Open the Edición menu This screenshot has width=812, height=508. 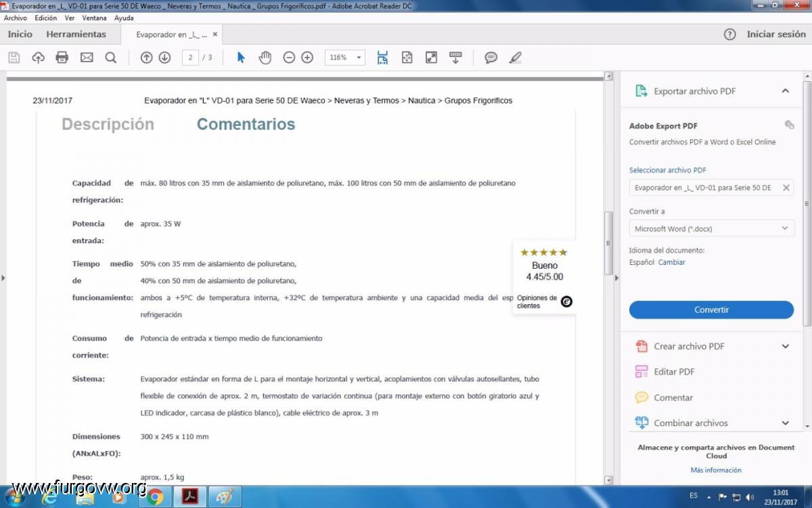46,18
